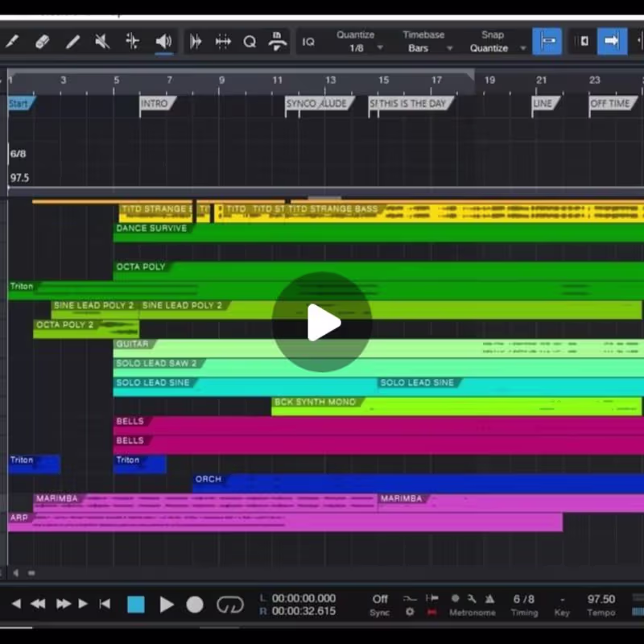Click the Rewind double-arrow button
This screenshot has height=644, width=644.
pyautogui.click(x=38, y=604)
